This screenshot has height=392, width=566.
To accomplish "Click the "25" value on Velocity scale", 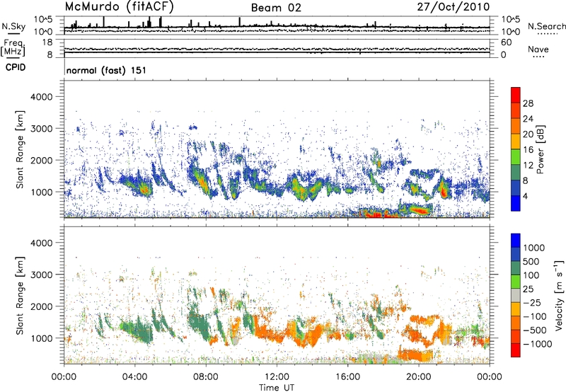I will 528,289.
